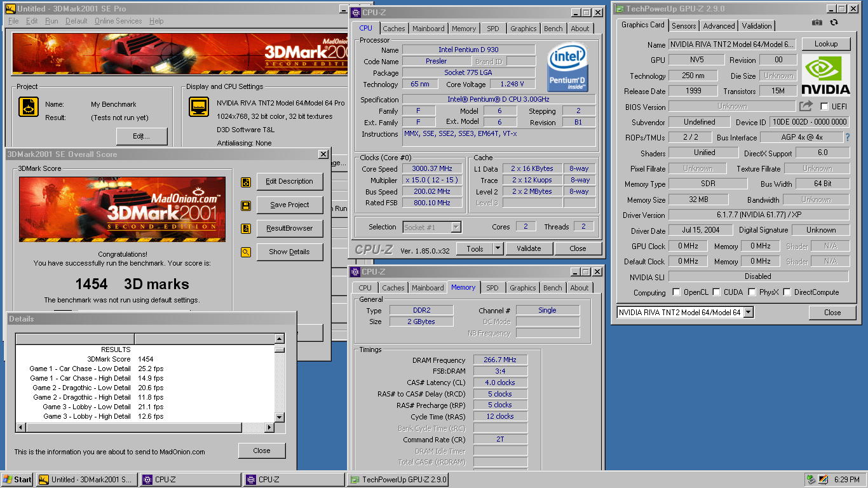Image resolution: width=868 pixels, height=488 pixels.
Task: Click the Project Edit... button
Action: tap(141, 136)
